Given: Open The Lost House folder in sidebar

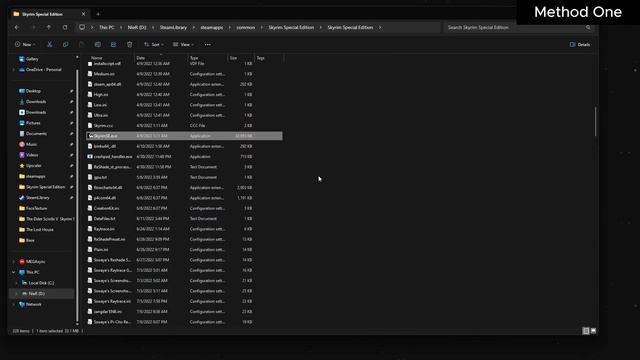Looking at the screenshot, I should tap(40, 230).
